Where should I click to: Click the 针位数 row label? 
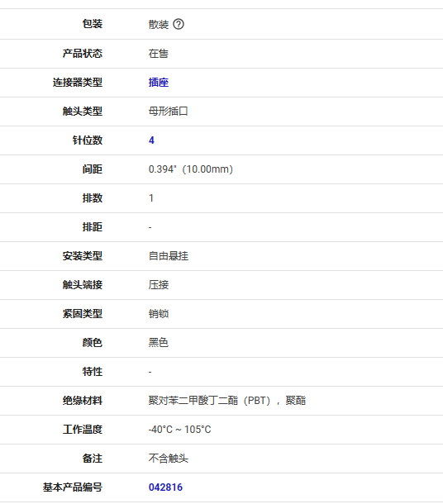(x=88, y=140)
